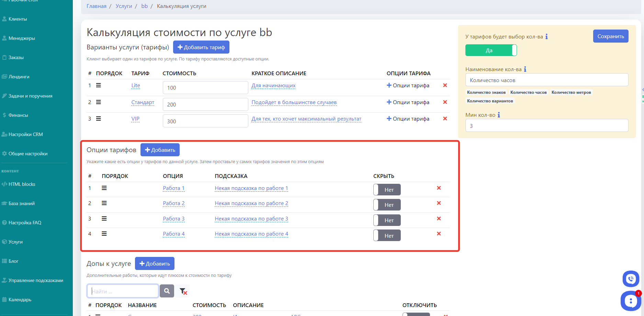Click the Мин кол-во input field
This screenshot has height=316, width=644.
546,126
